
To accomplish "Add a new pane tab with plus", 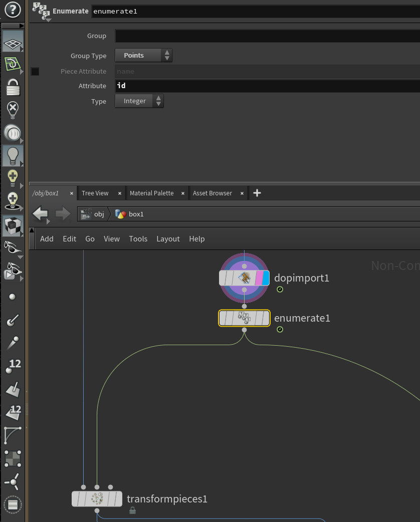I will pyautogui.click(x=257, y=193).
